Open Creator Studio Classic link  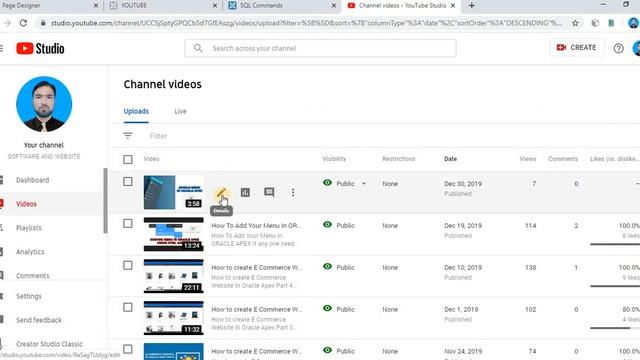[x=49, y=344]
